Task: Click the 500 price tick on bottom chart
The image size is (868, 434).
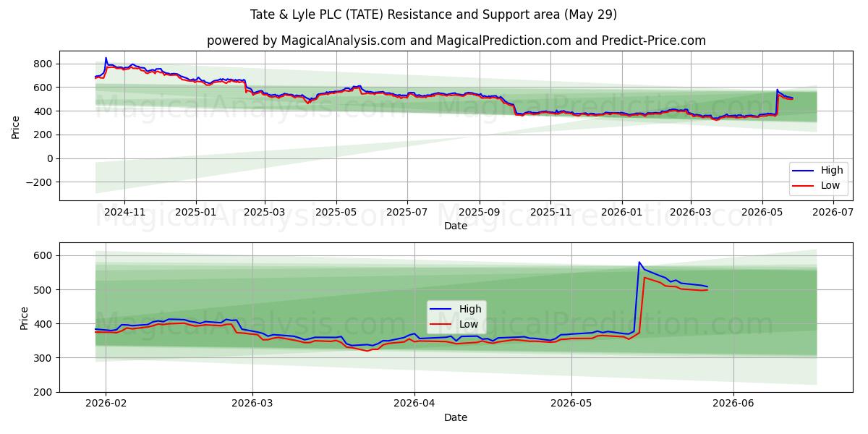Action: 45,289
